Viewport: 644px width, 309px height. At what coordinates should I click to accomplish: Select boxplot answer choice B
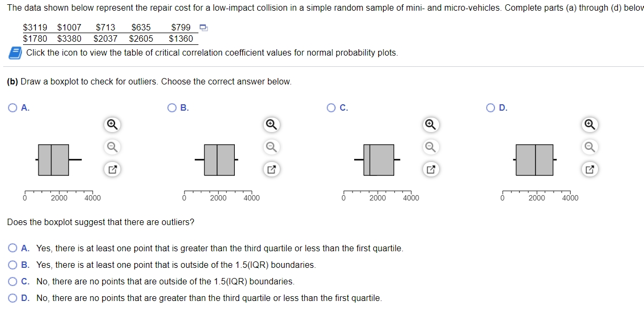click(171, 107)
